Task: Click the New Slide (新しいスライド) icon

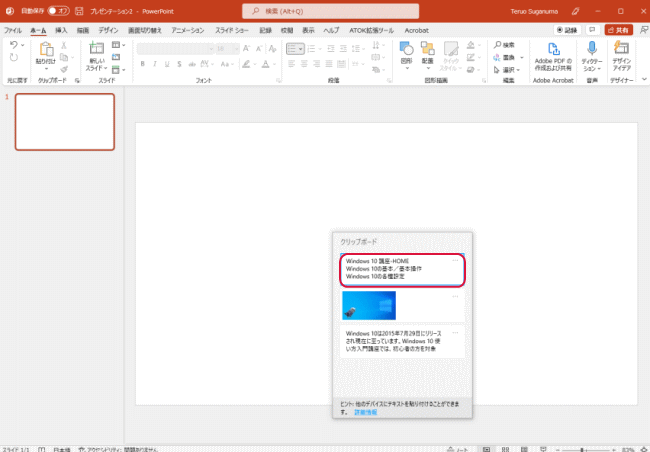Action: (x=97, y=49)
